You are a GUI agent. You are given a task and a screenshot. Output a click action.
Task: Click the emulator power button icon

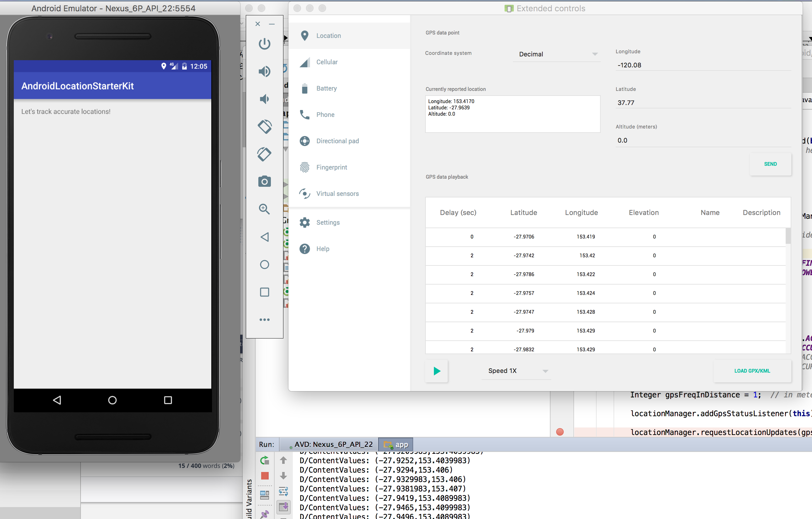[x=264, y=44]
